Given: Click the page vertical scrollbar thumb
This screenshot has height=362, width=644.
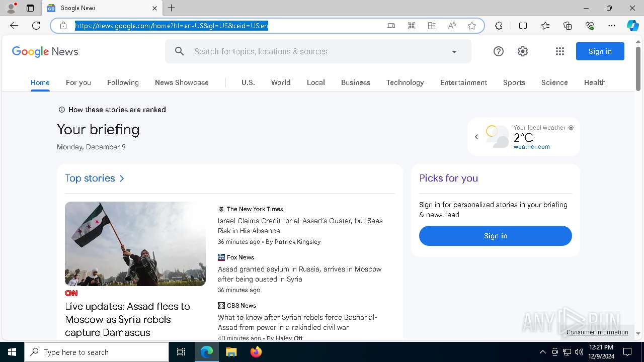Looking at the screenshot, I should point(638,68).
